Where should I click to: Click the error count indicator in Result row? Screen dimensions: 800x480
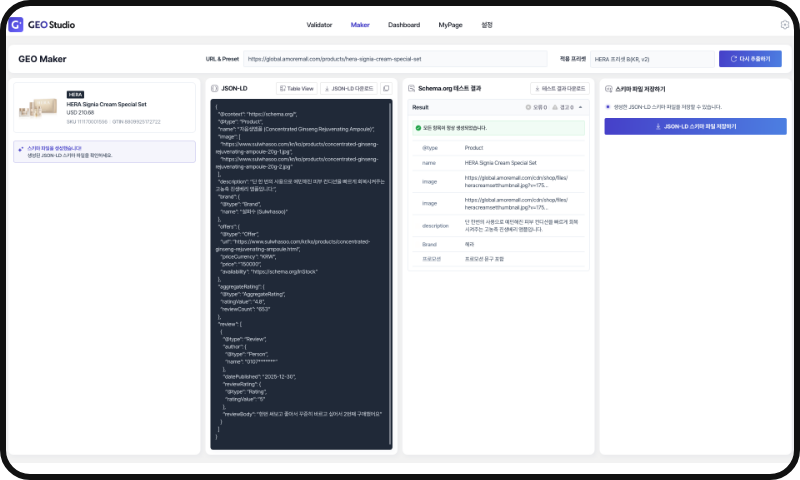536,107
